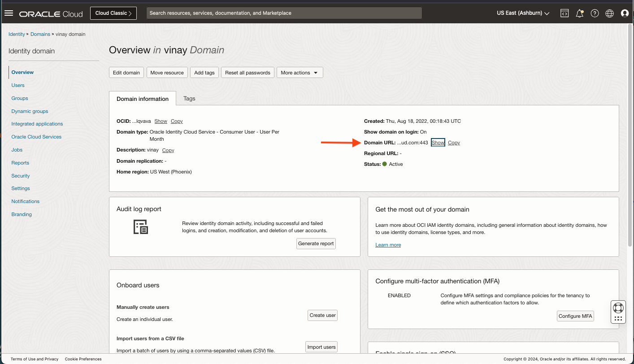Viewport: 634px width, 364px height.
Task: Click the Configure MFA button
Action: 575,316
